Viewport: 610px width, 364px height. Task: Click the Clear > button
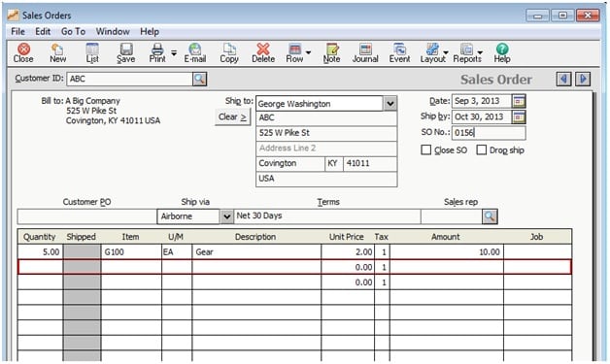[x=233, y=116]
